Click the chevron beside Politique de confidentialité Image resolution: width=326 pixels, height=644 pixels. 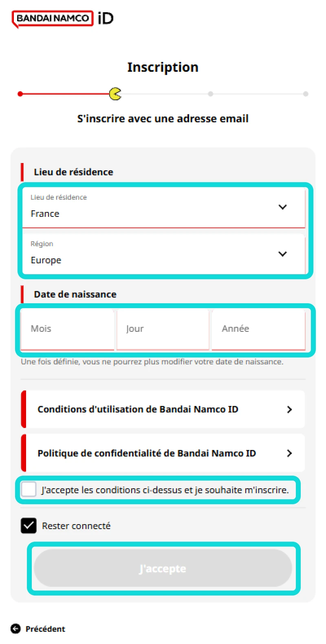(x=289, y=453)
